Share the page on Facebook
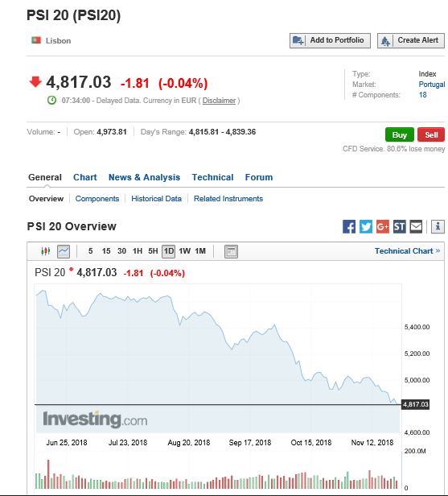 tap(349, 226)
